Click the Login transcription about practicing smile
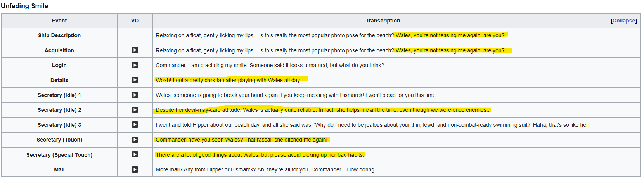Viewport: 644px width, 178px height. tap(270, 65)
